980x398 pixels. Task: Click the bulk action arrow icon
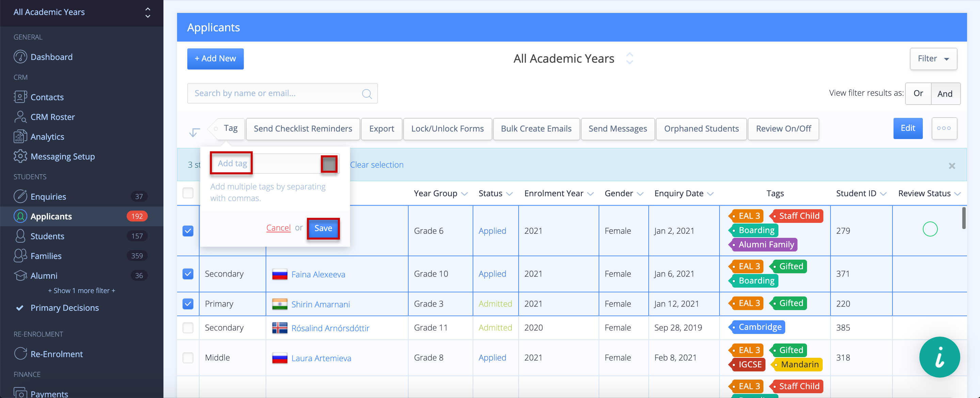point(194,132)
